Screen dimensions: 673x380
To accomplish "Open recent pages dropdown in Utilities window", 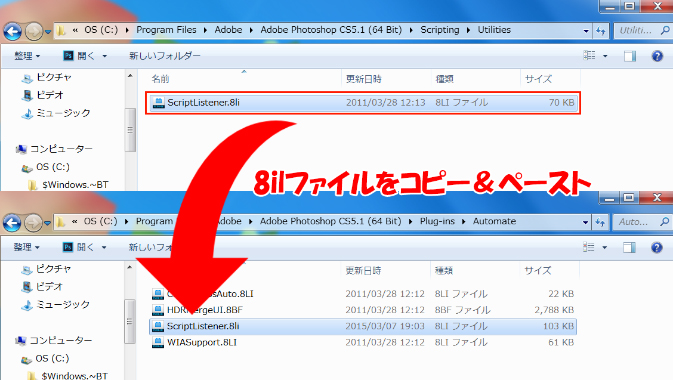I will click(48, 32).
